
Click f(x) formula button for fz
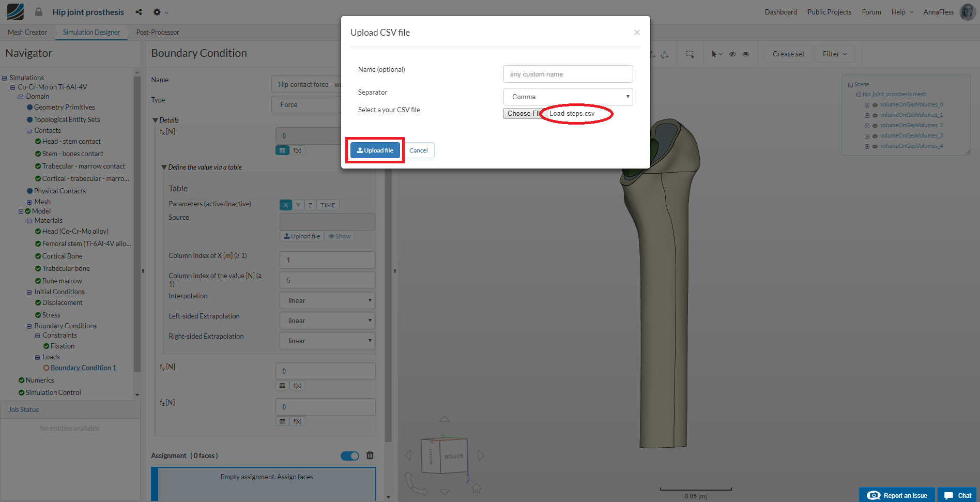(x=297, y=421)
